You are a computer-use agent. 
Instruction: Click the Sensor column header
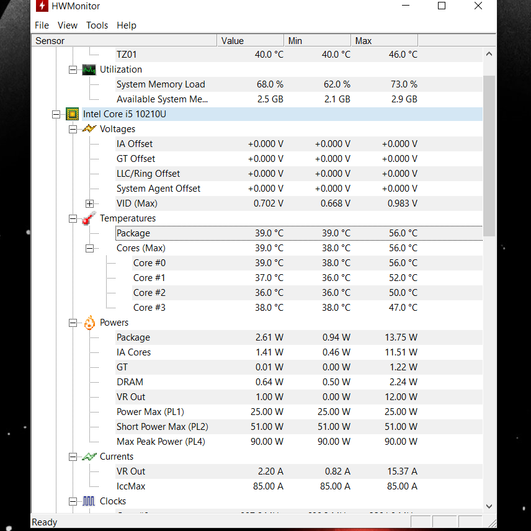click(x=125, y=41)
